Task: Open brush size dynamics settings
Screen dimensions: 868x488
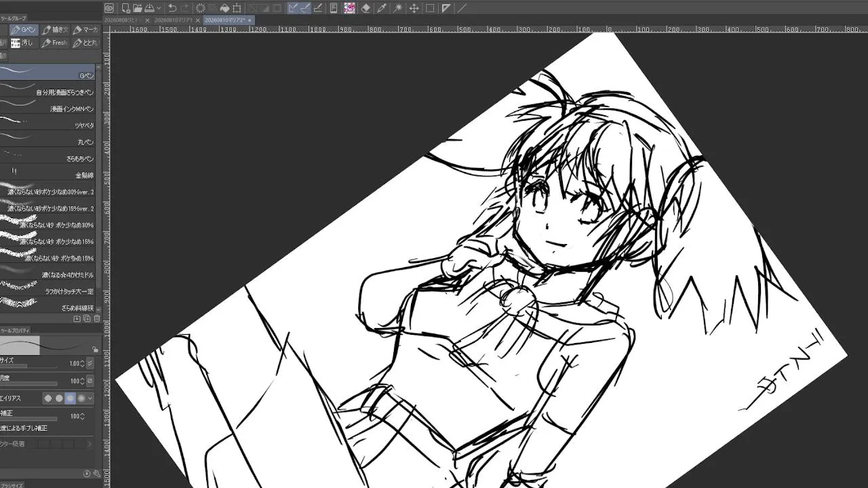Action: [x=90, y=363]
